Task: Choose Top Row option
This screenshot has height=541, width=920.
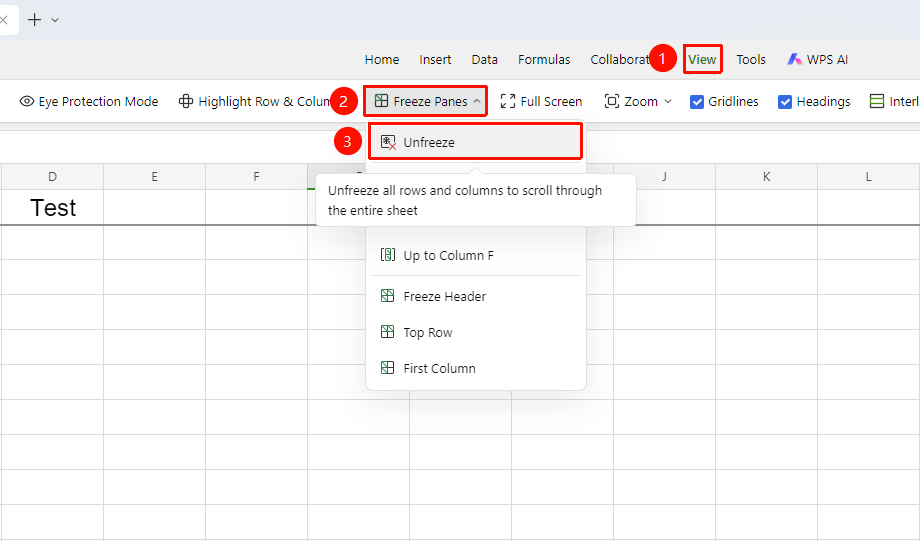Action: (x=475, y=332)
